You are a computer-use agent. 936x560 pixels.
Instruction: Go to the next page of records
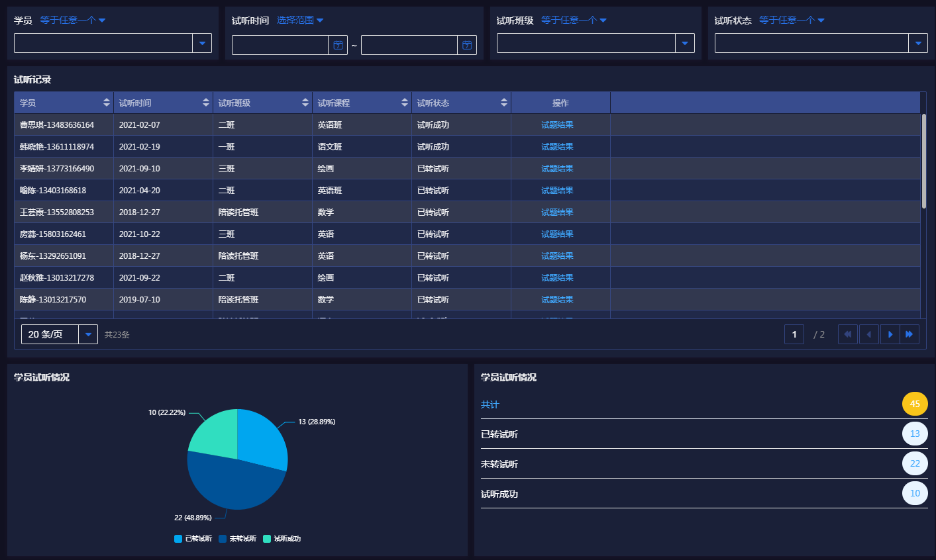890,334
